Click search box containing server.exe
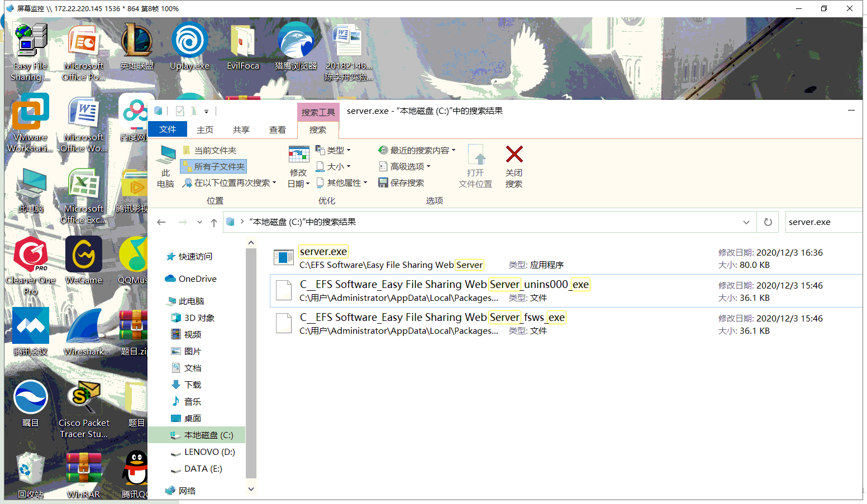Viewport: 867px width, 504px height. coord(823,222)
